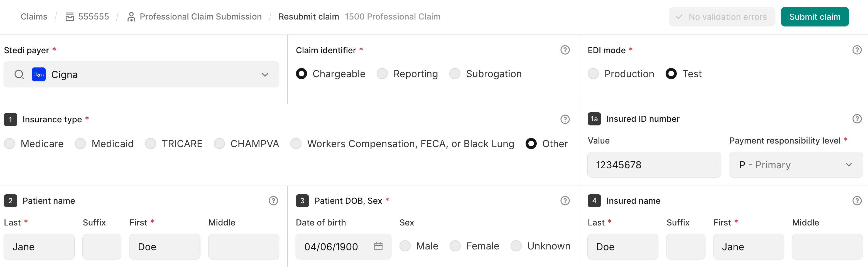Select the Reporting claim identifier option
This screenshot has width=868, height=267.
(x=382, y=74)
